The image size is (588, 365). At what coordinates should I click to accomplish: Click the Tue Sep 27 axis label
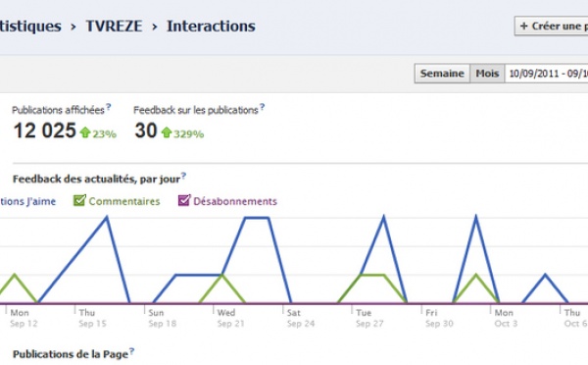369,318
